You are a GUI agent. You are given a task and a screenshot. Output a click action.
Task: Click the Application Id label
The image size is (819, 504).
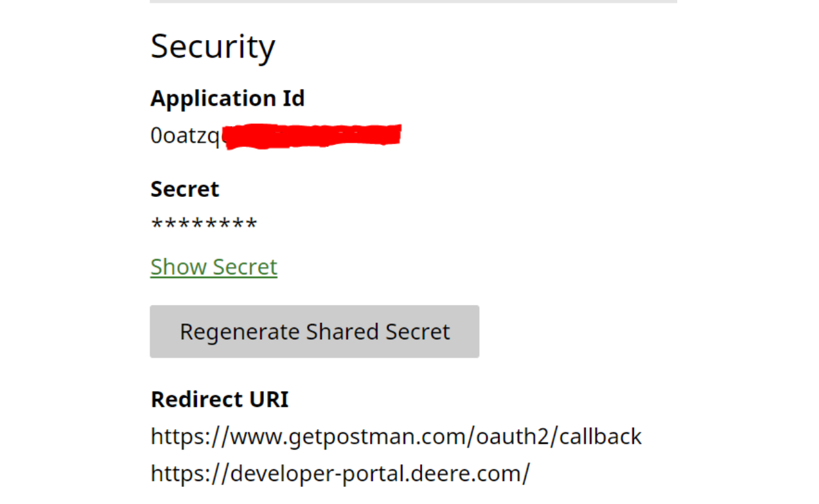point(228,98)
